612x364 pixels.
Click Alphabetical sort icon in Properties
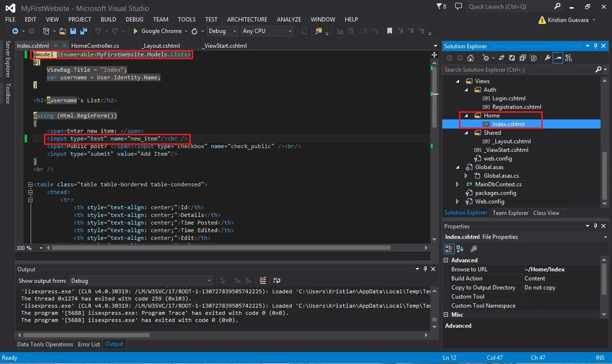pyautogui.click(x=460, y=249)
